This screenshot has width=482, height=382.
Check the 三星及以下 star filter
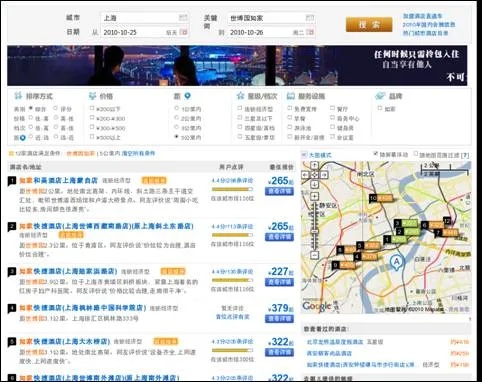pos(239,118)
